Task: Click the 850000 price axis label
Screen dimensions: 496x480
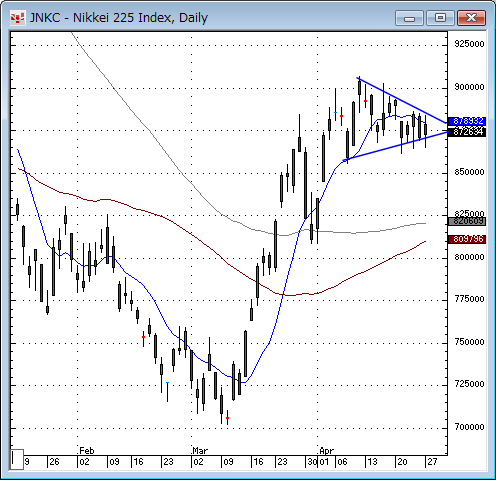Action: pos(469,172)
